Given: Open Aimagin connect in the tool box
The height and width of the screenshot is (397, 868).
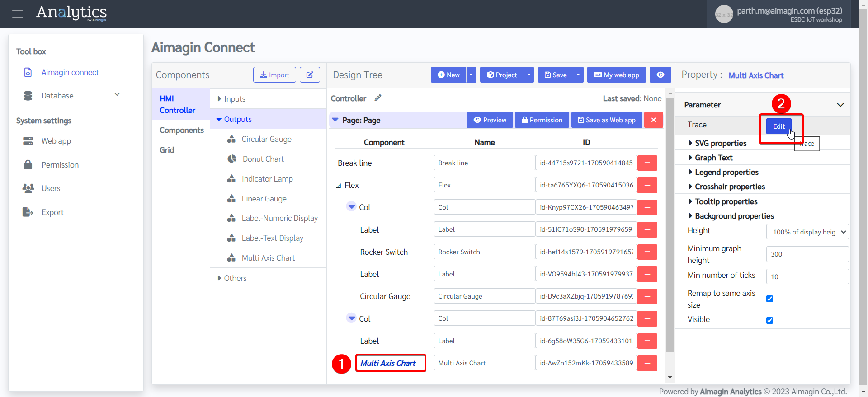Looking at the screenshot, I should tap(70, 72).
